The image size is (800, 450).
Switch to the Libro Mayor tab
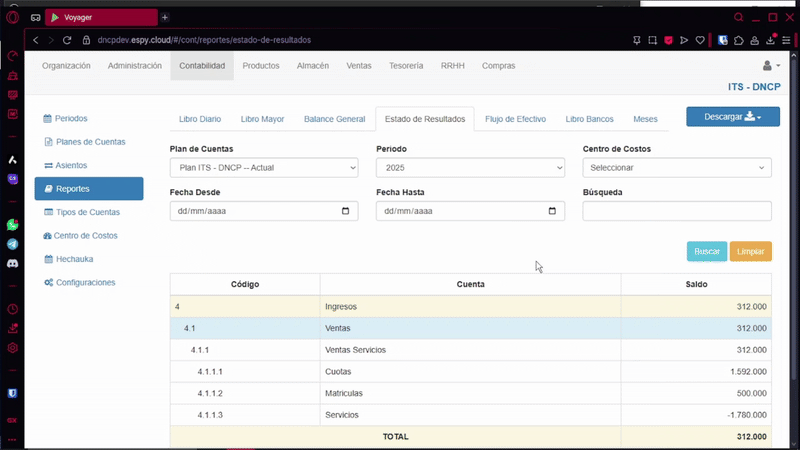(x=262, y=119)
